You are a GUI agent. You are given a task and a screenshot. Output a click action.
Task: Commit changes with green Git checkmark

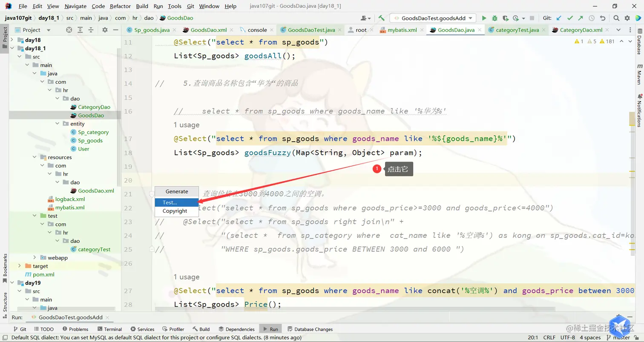(570, 18)
